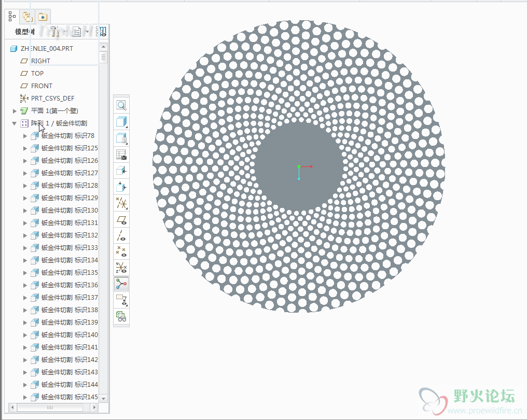Click model tree horizontal scrollbar thumb
The height and width of the screenshot is (420, 527).
coord(50,407)
